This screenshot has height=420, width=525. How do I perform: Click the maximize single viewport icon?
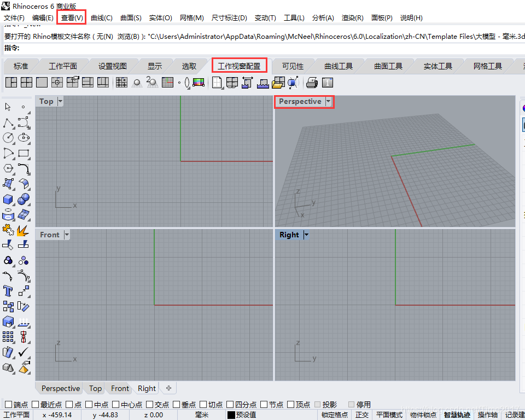pyautogui.click(x=42, y=83)
